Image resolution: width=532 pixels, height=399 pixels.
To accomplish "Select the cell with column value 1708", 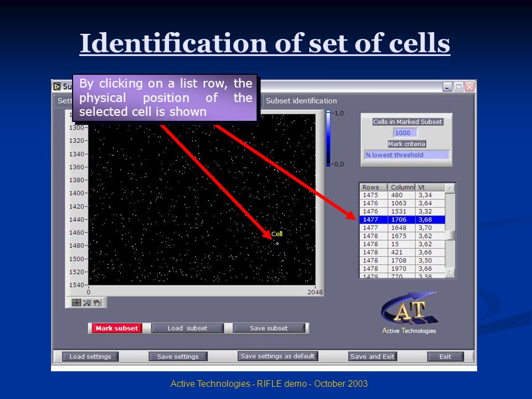I will (402, 260).
